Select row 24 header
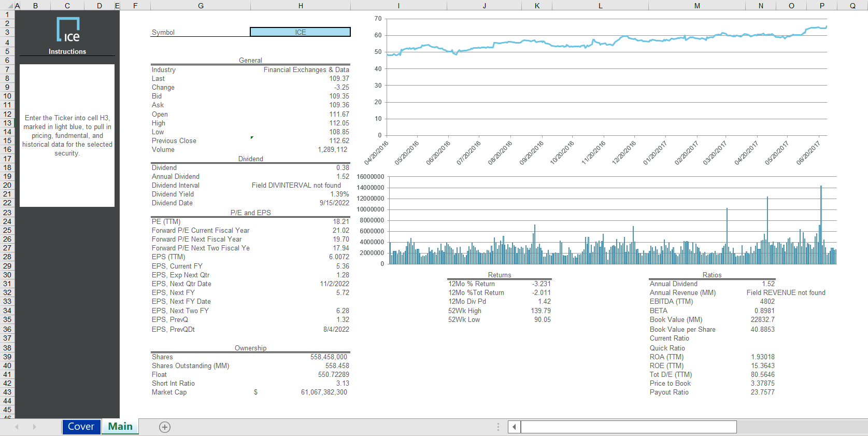This screenshot has width=868, height=436. click(7, 221)
